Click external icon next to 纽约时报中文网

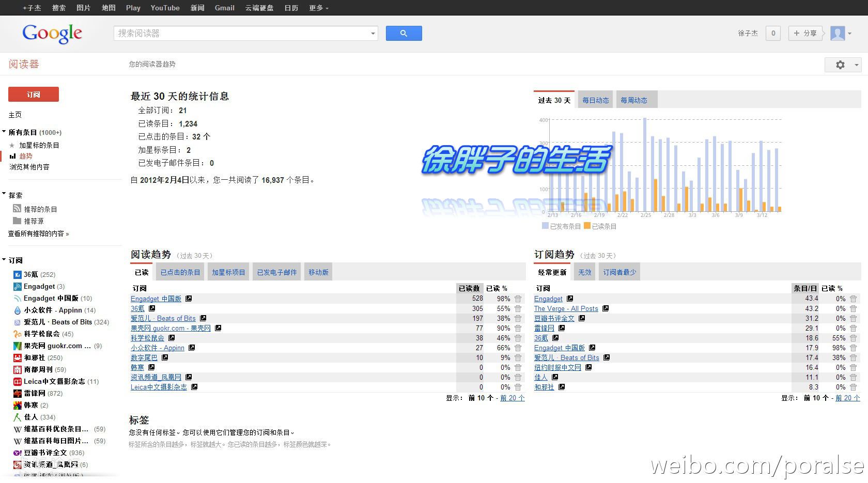(588, 367)
